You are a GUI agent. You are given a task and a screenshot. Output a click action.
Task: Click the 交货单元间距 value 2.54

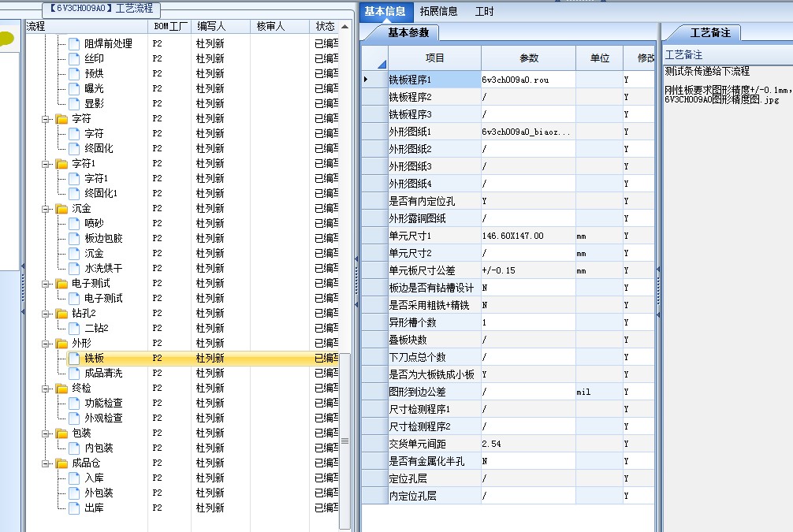(491, 444)
